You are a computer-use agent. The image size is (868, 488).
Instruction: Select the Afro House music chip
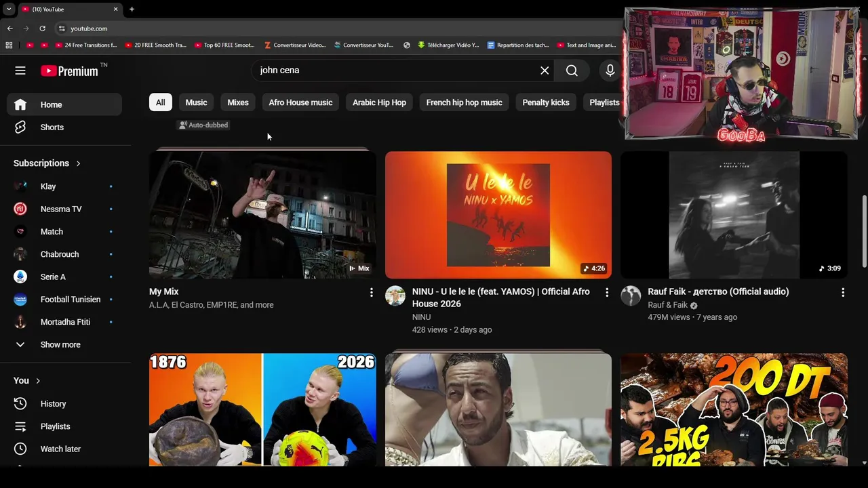tap(300, 102)
